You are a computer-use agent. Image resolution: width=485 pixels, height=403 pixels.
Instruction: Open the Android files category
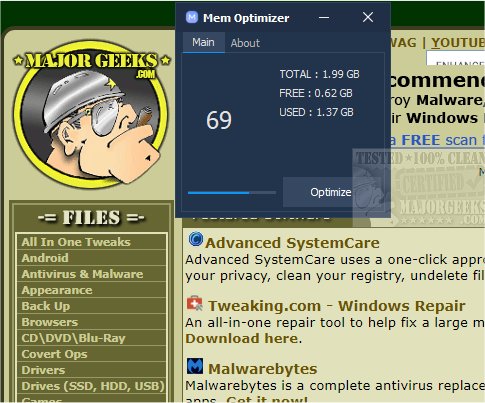click(x=91, y=258)
